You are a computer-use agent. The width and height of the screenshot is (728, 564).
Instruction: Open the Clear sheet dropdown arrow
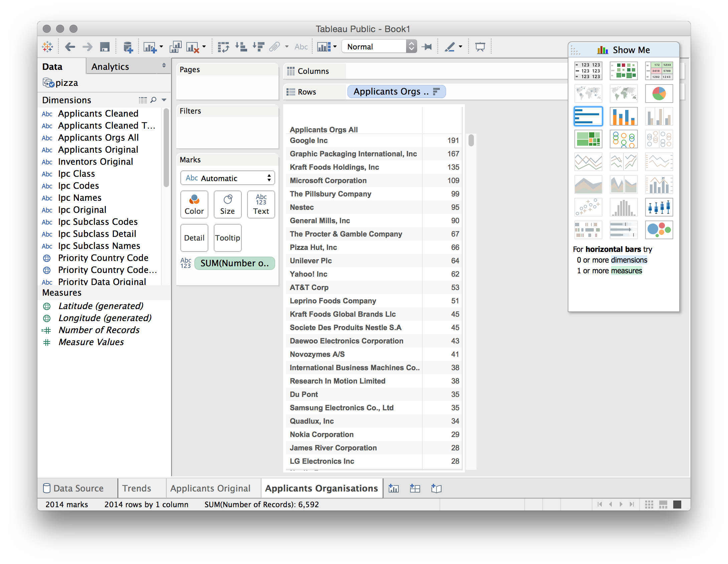click(204, 47)
